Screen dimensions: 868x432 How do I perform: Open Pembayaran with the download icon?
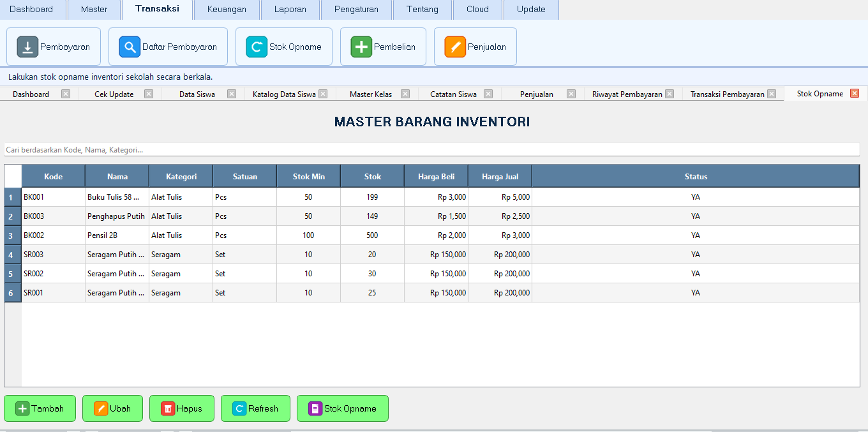click(x=28, y=47)
